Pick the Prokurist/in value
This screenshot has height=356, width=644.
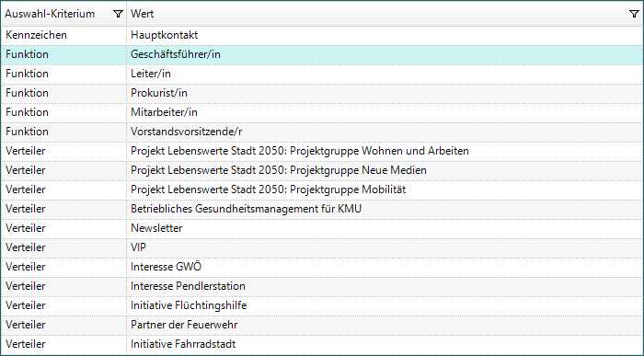pyautogui.click(x=385, y=93)
